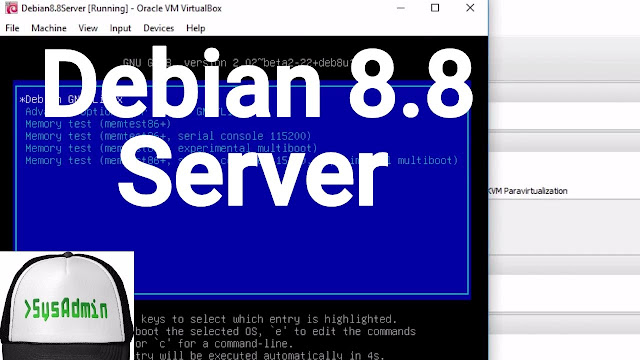This screenshot has height=360, width=640.
Task: Open the File menu
Action: point(12,28)
